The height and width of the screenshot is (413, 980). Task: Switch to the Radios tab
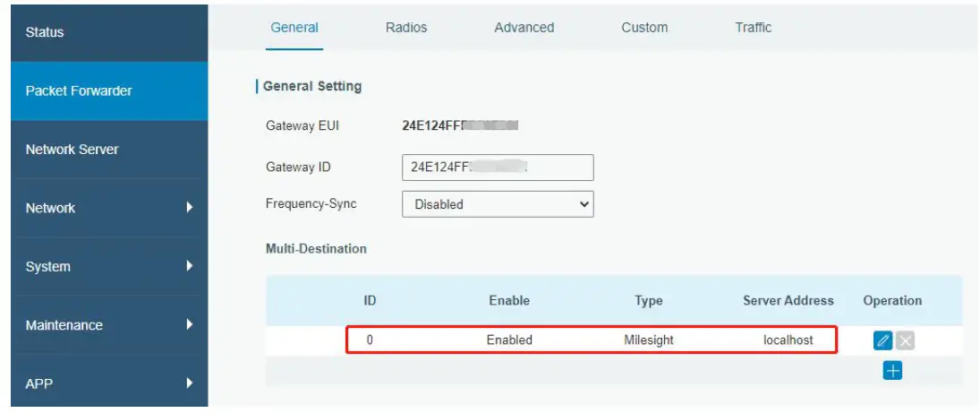[x=406, y=28]
